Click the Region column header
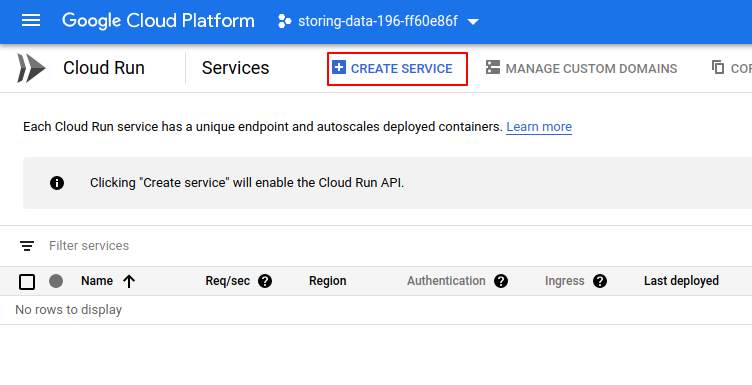This screenshot has width=752, height=385. 328,281
